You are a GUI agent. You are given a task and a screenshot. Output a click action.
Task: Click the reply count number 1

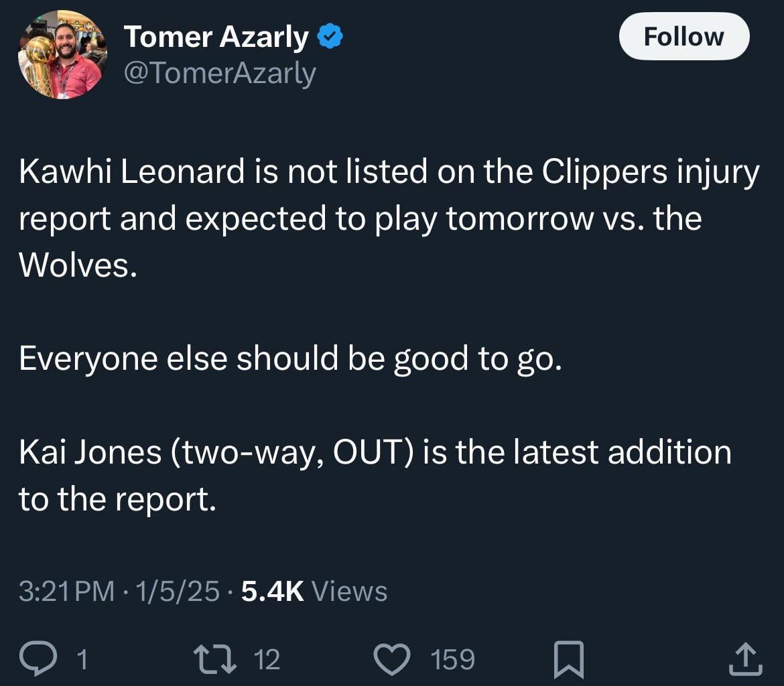[82, 660]
